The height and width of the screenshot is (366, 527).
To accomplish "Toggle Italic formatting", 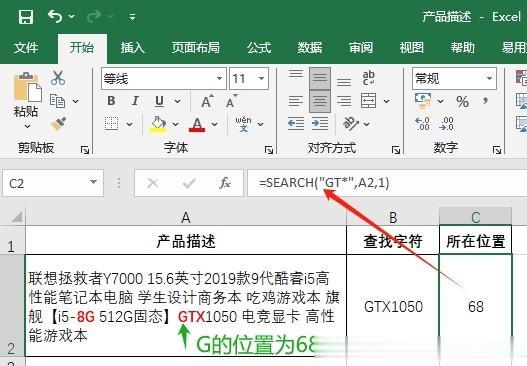I will (135, 100).
